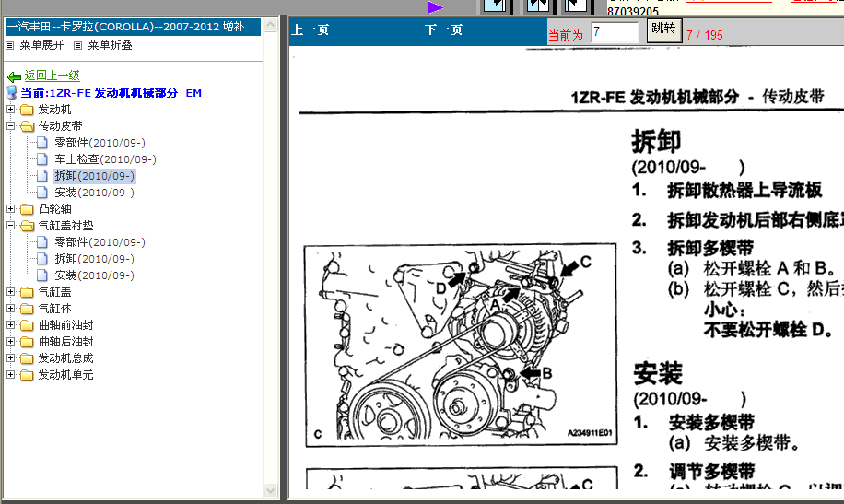Go to previous page via 上一页
The image size is (844, 504).
[x=311, y=30]
